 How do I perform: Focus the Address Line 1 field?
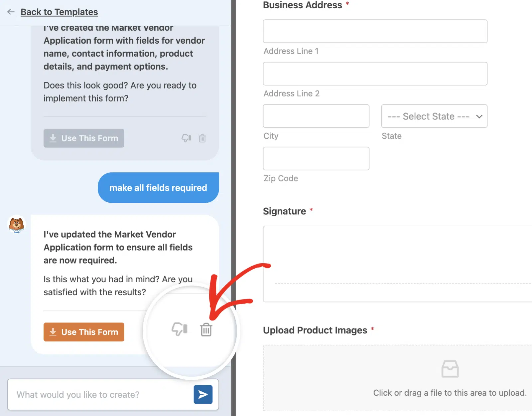375,31
